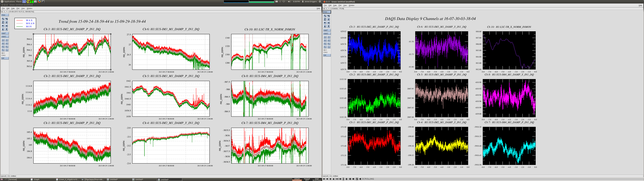This screenshot has height=181, width=644.
Task: Launch Firefox from the top panel
Action: click(39, 2)
